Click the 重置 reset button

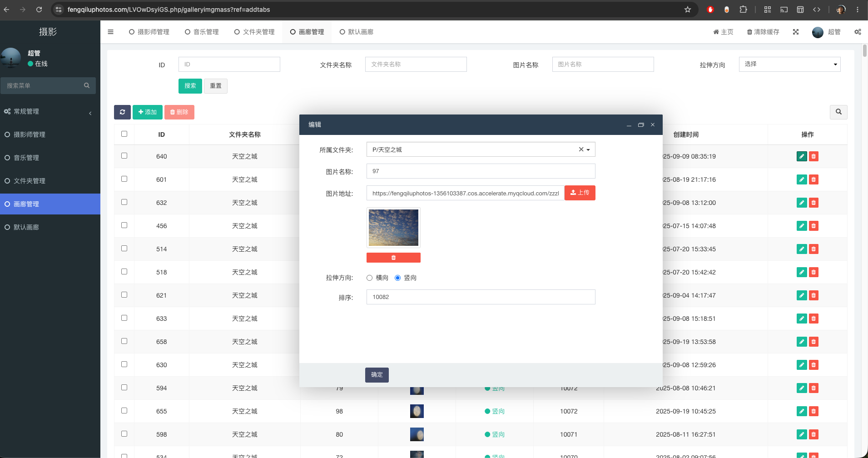tap(216, 86)
